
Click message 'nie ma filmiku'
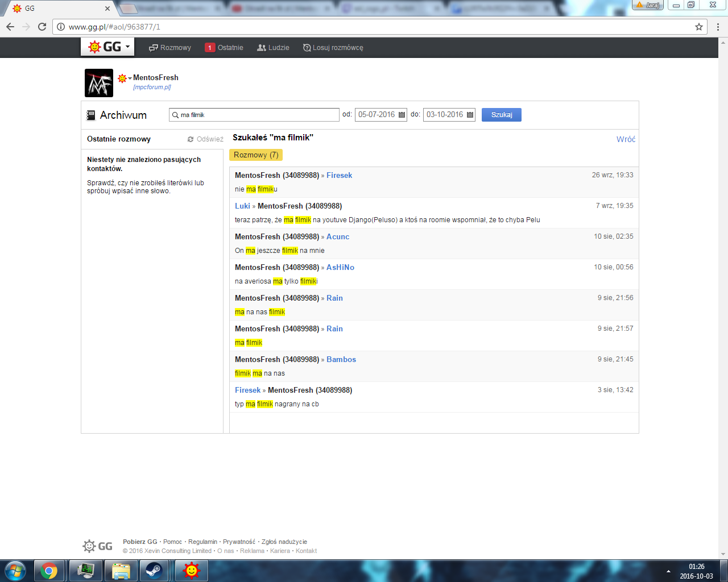click(x=256, y=189)
